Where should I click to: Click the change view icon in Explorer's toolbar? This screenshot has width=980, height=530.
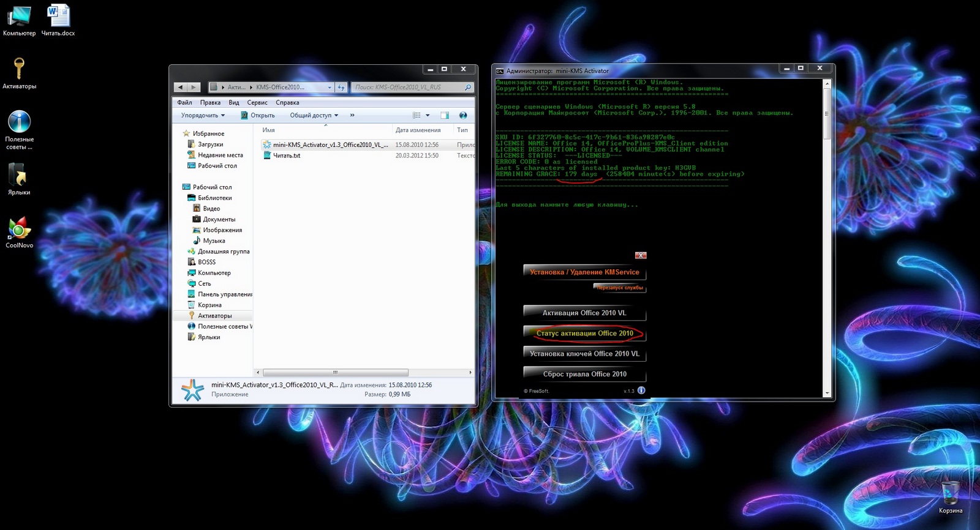(x=417, y=115)
